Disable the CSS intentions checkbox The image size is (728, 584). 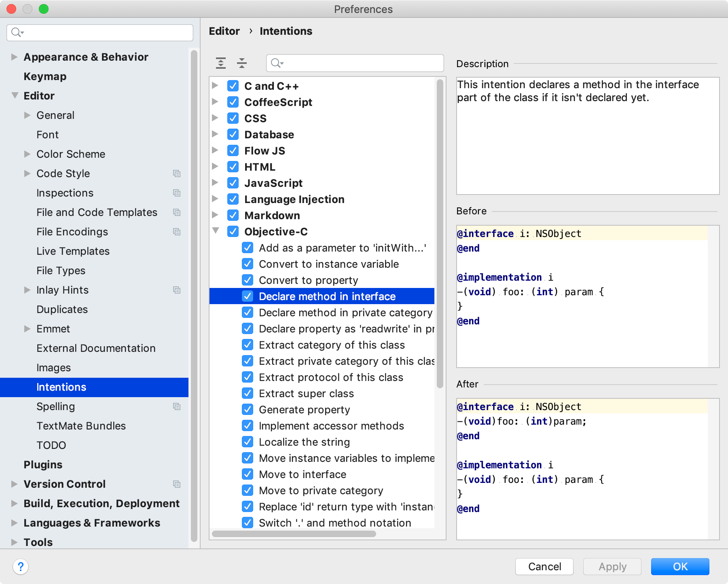pyautogui.click(x=233, y=118)
